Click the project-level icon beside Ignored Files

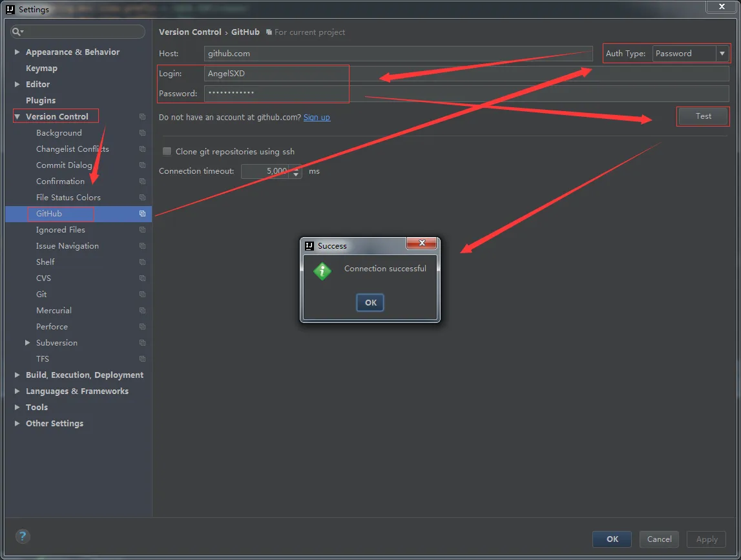tap(142, 230)
